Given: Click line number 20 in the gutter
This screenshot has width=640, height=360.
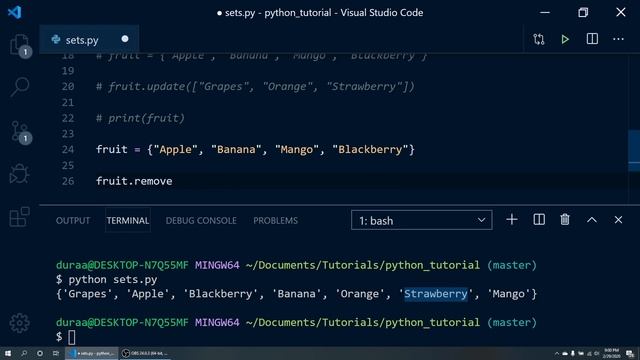Looking at the screenshot, I should 68,87.
